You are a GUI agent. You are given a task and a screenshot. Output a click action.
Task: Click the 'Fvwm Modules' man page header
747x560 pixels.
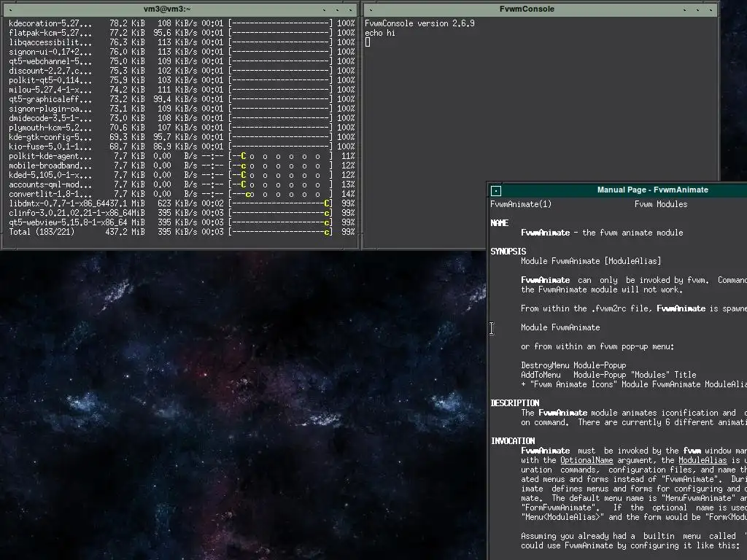coord(661,204)
